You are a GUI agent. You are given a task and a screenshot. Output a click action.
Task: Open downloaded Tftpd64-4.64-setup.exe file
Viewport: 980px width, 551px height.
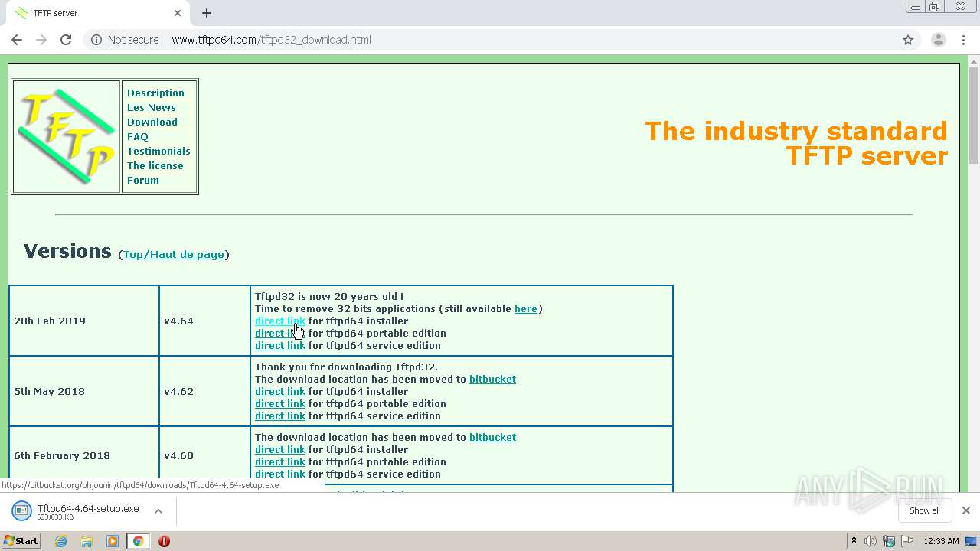pyautogui.click(x=77, y=511)
